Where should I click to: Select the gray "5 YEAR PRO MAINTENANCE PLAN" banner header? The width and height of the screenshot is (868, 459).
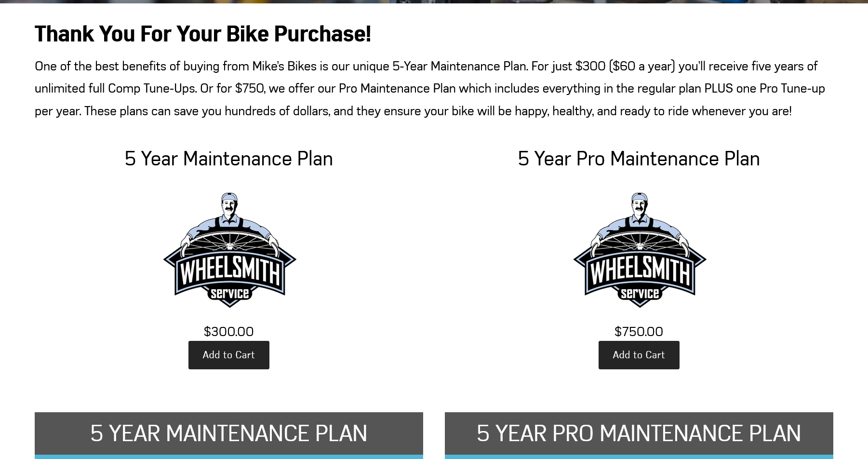(639, 433)
